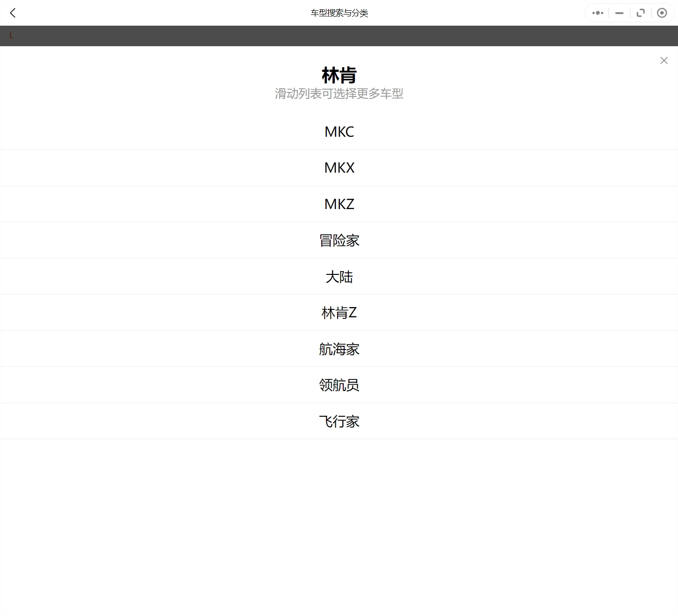The width and height of the screenshot is (678, 616).
Task: Click the letter L index in gray bar
Action: point(12,35)
